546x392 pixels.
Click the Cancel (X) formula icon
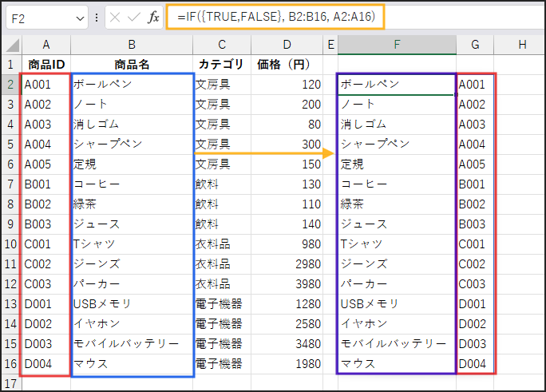115,17
